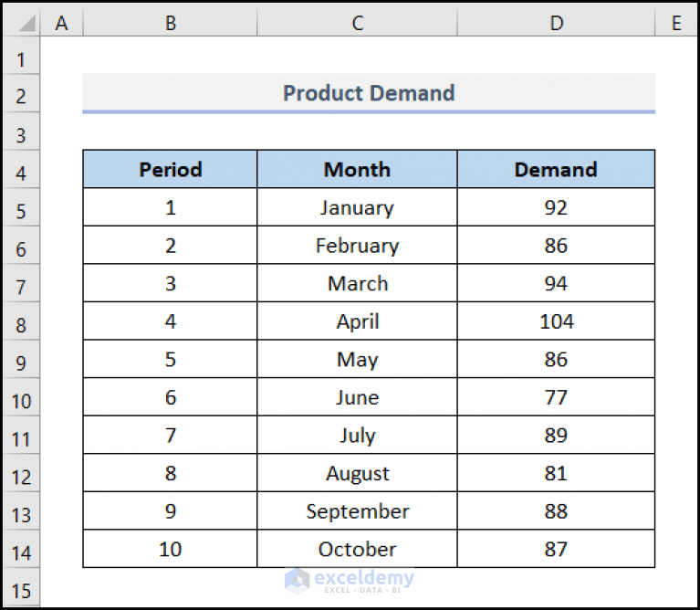Select the Period header cell
The height and width of the screenshot is (610, 700).
click(x=170, y=169)
